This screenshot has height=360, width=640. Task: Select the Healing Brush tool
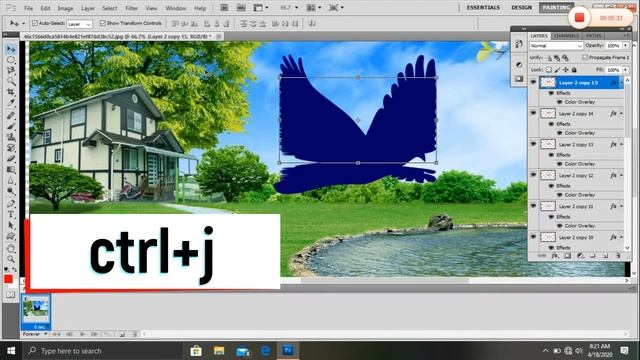(11, 116)
